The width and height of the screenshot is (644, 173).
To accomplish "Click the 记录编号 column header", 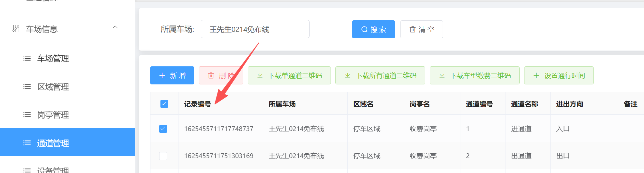I will click(x=197, y=104).
